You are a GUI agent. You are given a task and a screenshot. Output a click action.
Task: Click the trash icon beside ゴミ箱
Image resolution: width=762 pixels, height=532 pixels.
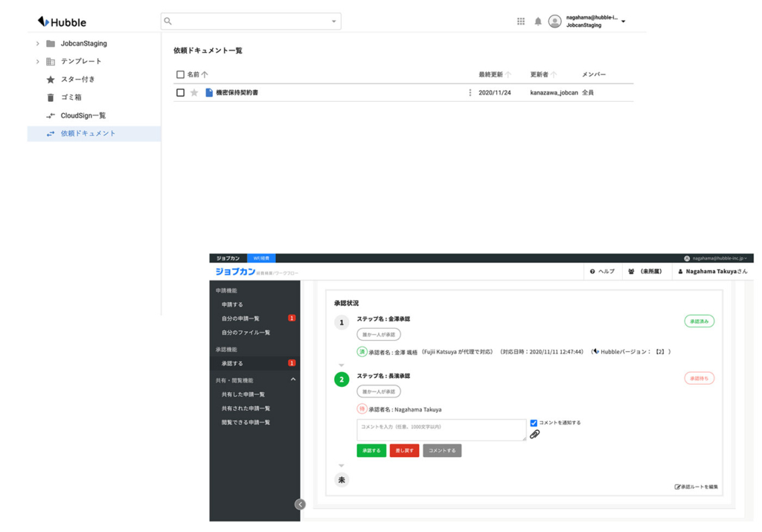point(51,97)
